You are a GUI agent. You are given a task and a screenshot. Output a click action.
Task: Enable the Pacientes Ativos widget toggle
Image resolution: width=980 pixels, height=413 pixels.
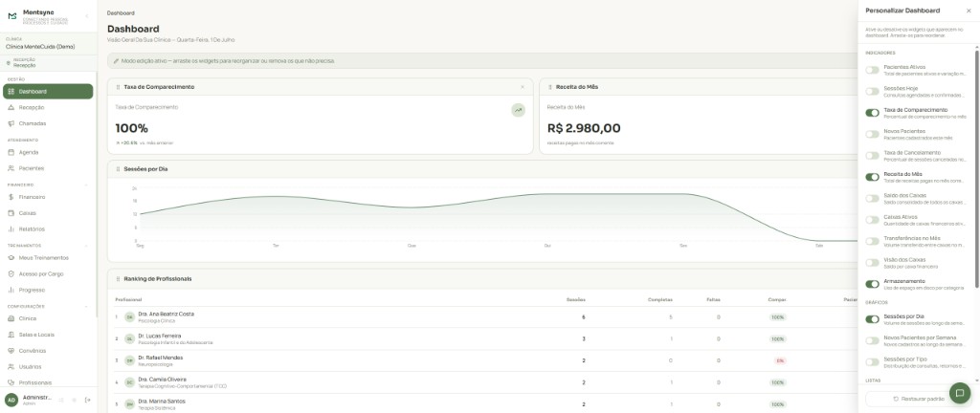872,70
